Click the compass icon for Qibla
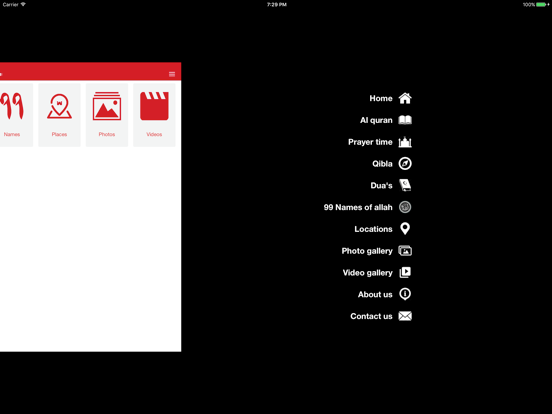The width and height of the screenshot is (552, 414). (405, 164)
